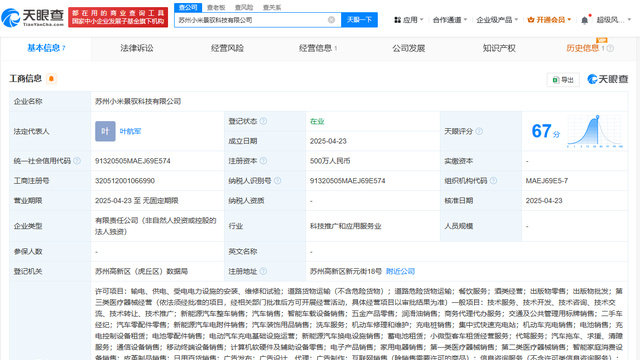640x360 pixels.
Task: Switch to the 经营信息 tab
Action: 318,48
